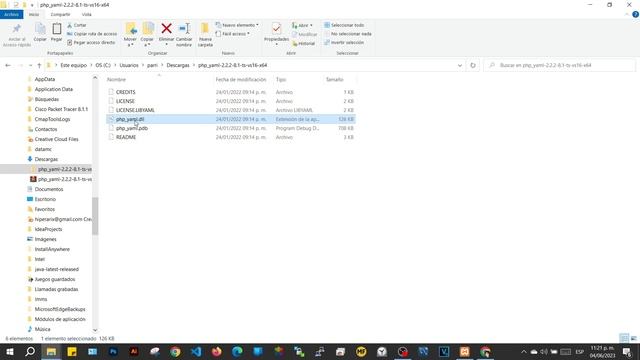
Task: Click the search box Buscar en php_yaml
Action: [560, 65]
